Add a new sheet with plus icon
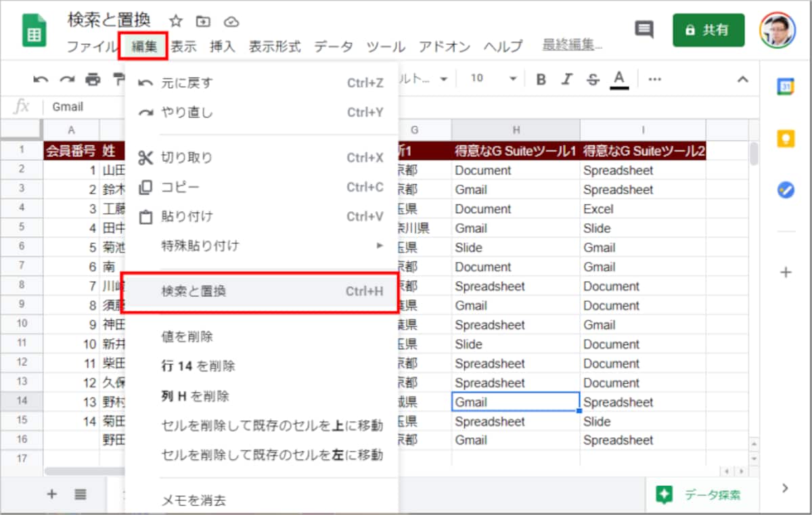The height and width of the screenshot is (515, 812). coord(52,494)
